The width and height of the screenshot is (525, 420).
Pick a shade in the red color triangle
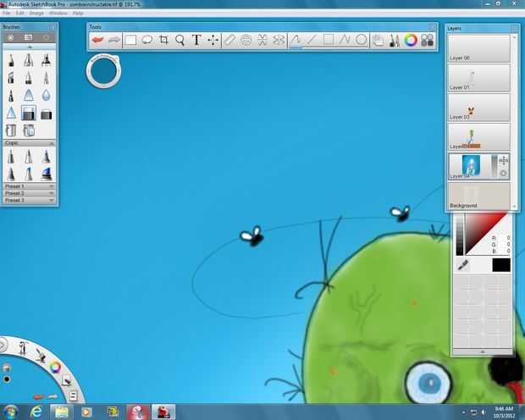(483, 231)
